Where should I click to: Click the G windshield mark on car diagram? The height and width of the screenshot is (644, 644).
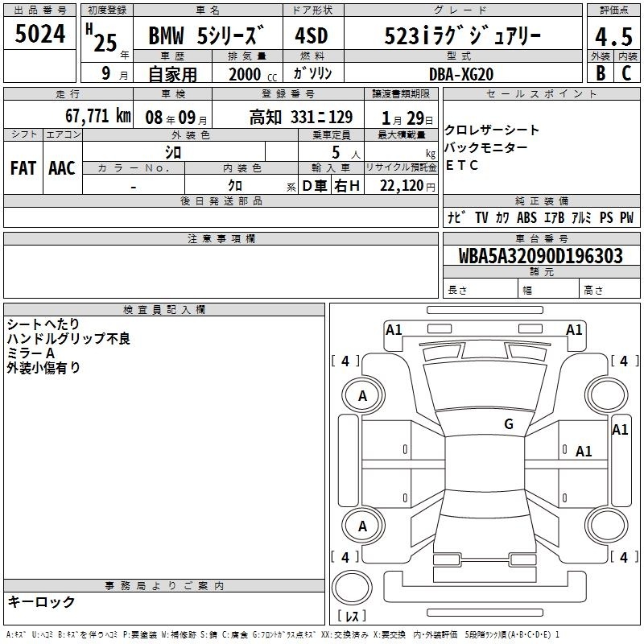pyautogui.click(x=508, y=424)
